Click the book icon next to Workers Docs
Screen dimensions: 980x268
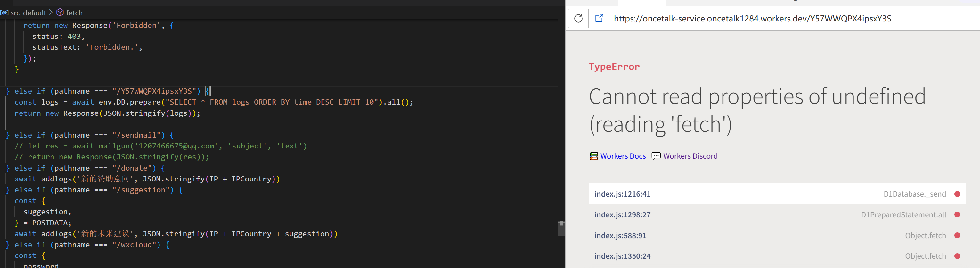(x=593, y=156)
